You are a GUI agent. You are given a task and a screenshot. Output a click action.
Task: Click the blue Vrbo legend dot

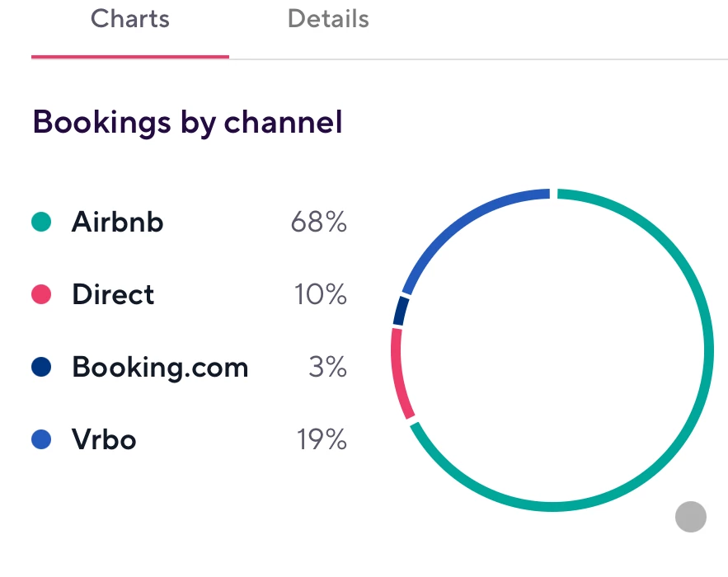[41, 439]
